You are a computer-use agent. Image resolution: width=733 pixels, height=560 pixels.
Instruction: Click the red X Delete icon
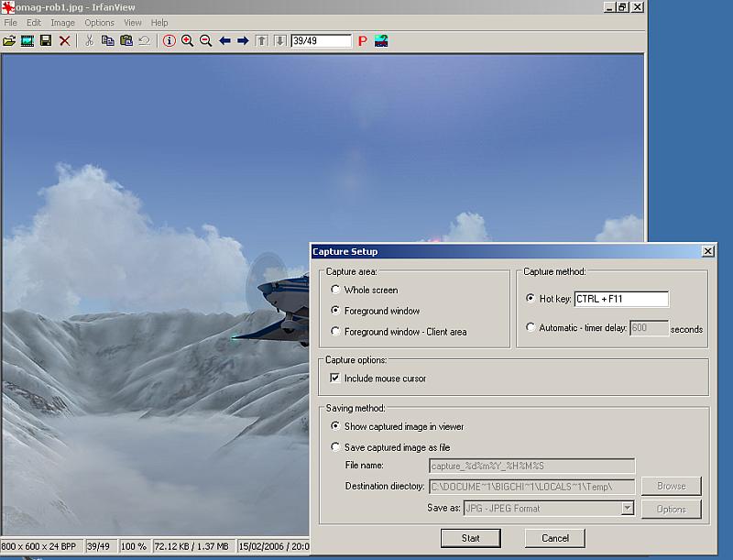pos(64,41)
